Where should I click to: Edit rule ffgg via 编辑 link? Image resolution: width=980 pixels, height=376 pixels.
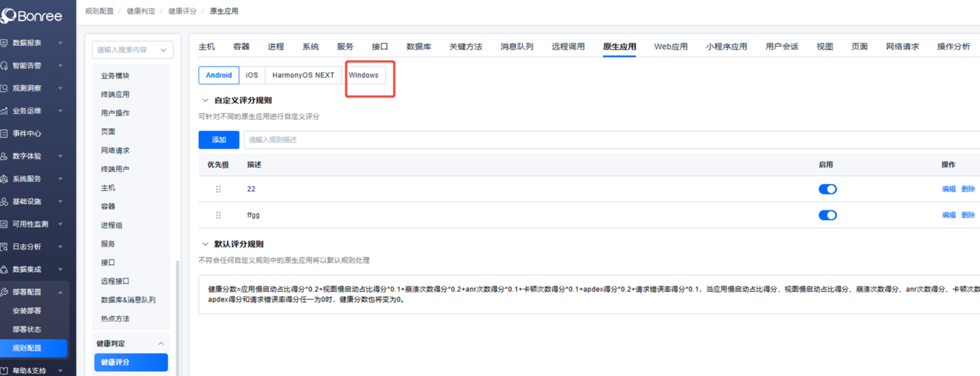click(x=949, y=215)
